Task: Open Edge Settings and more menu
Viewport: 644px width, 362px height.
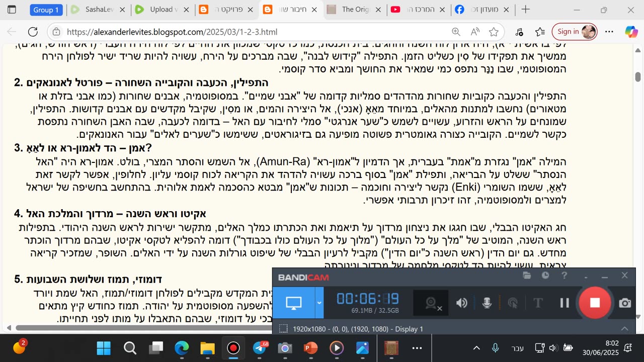Action: pos(609,32)
